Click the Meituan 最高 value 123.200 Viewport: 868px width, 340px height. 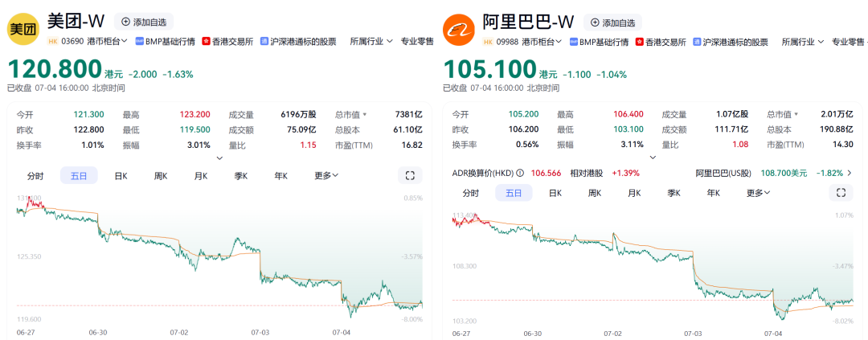tap(194, 115)
